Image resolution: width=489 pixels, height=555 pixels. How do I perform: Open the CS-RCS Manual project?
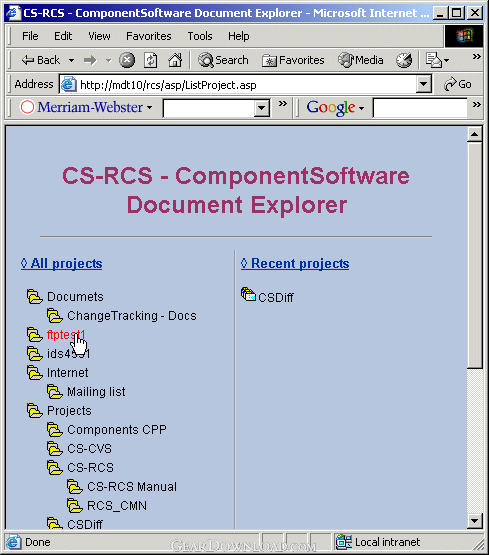(132, 487)
